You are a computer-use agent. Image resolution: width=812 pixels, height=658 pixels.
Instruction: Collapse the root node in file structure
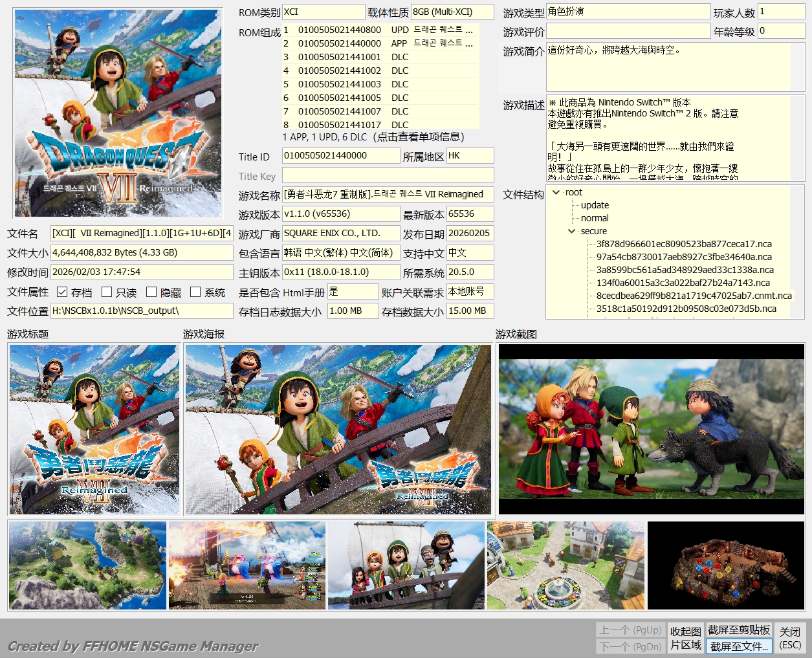tap(556, 192)
